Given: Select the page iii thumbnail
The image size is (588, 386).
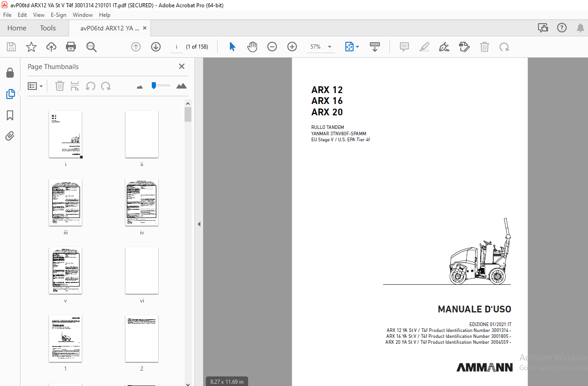Looking at the screenshot, I should 65,203.
